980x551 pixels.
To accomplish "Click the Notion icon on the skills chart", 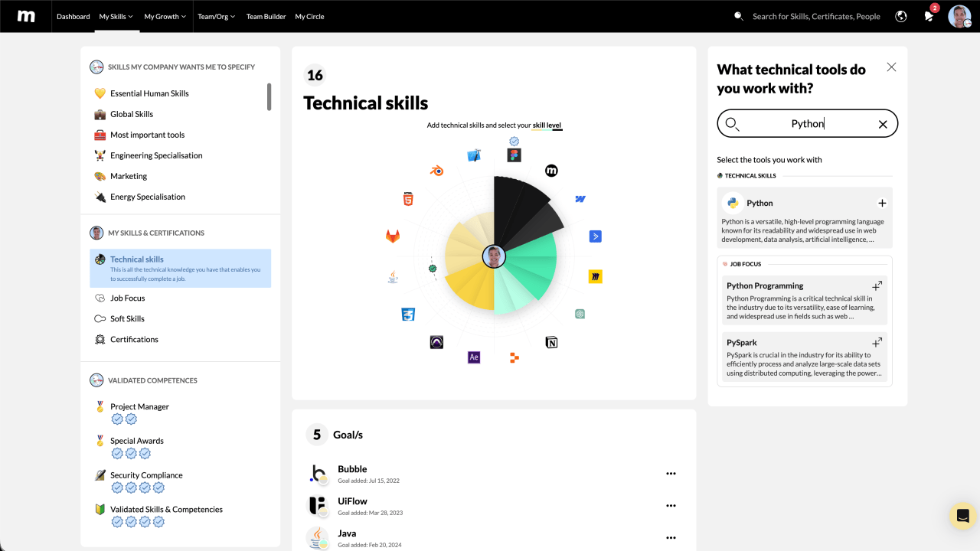I will [551, 342].
